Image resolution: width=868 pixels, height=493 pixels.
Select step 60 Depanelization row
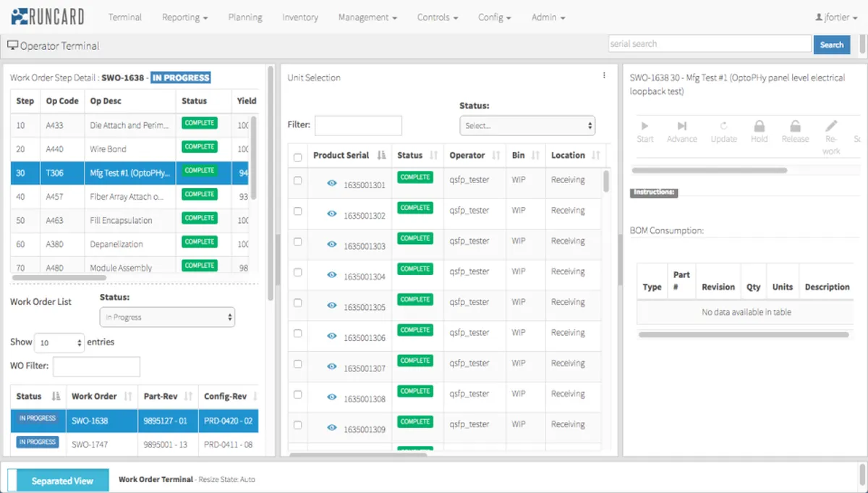(130, 244)
